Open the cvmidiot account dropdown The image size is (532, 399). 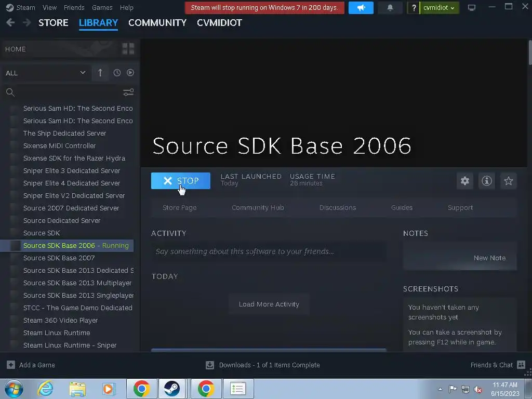point(439,7)
